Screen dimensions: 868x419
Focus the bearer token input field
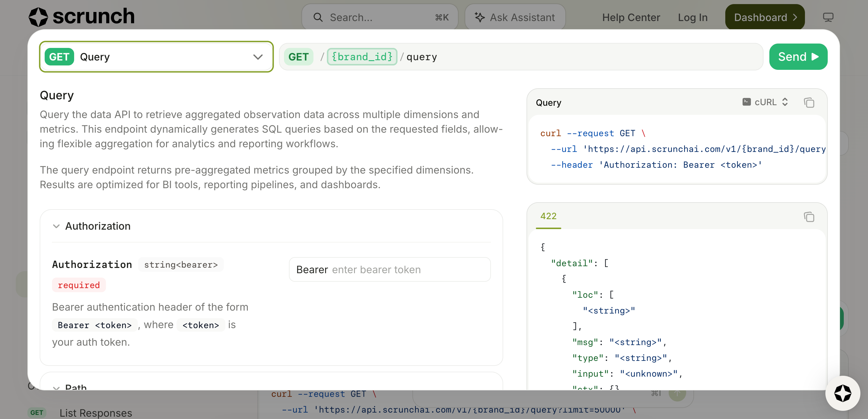(390, 270)
